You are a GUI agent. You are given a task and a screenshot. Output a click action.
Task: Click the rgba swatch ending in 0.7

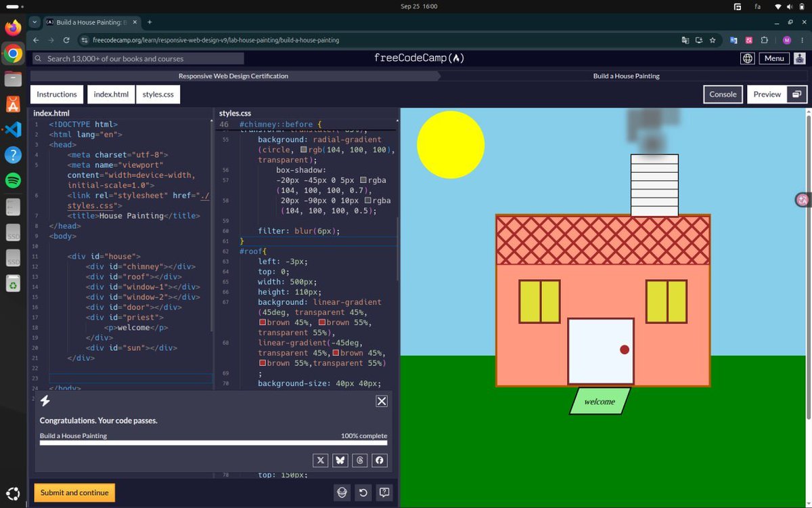pos(364,180)
